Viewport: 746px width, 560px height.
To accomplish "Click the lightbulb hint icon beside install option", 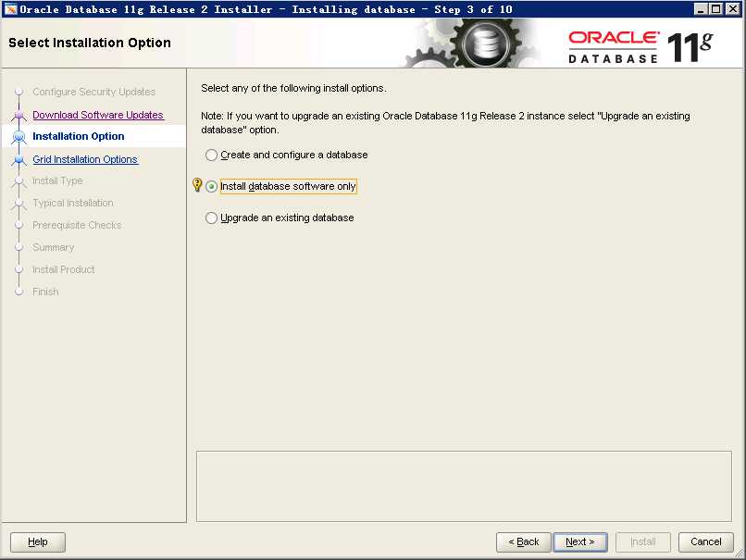I will (x=197, y=185).
